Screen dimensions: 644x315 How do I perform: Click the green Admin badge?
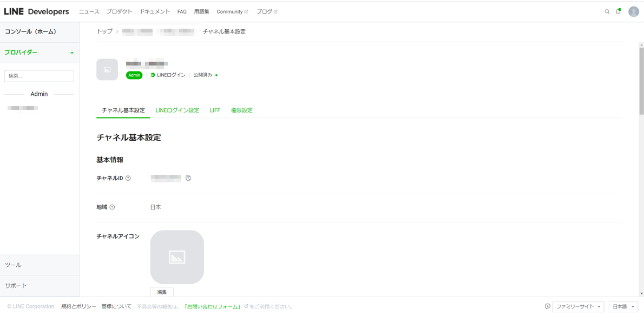point(134,75)
